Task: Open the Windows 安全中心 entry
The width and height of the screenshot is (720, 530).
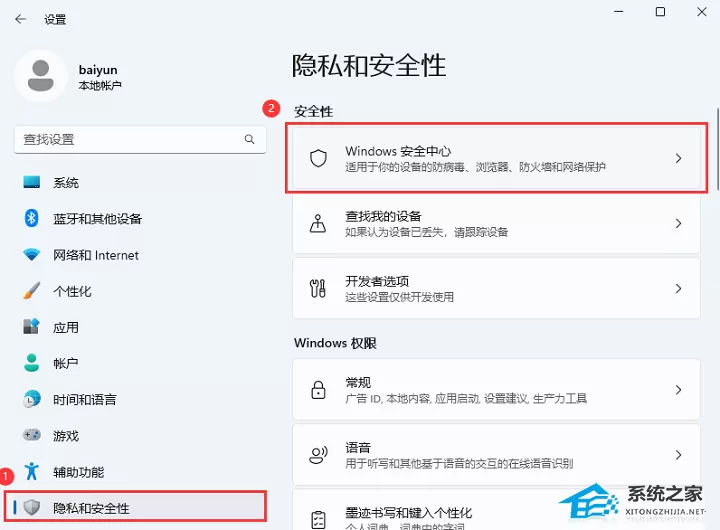Action: pyautogui.click(x=496, y=158)
